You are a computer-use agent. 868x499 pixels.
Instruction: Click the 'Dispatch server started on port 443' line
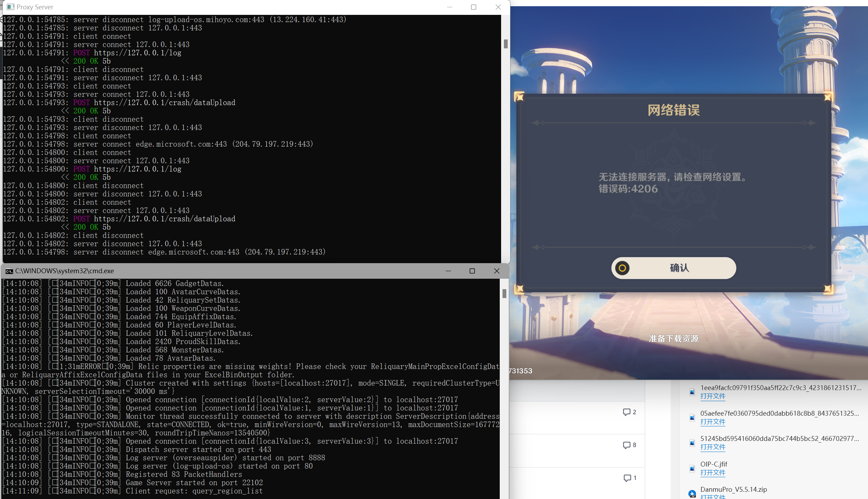point(137,450)
